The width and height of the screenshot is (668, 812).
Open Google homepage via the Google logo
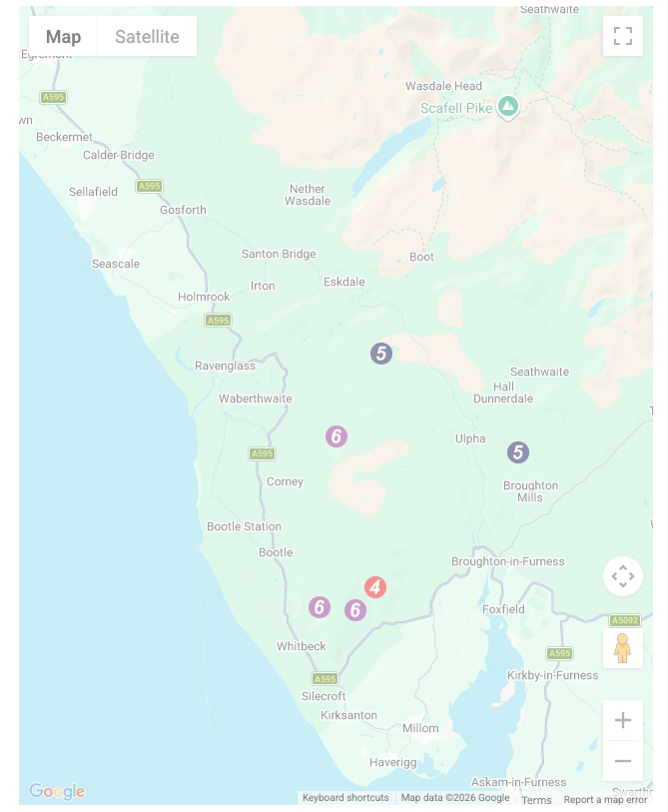click(x=56, y=791)
